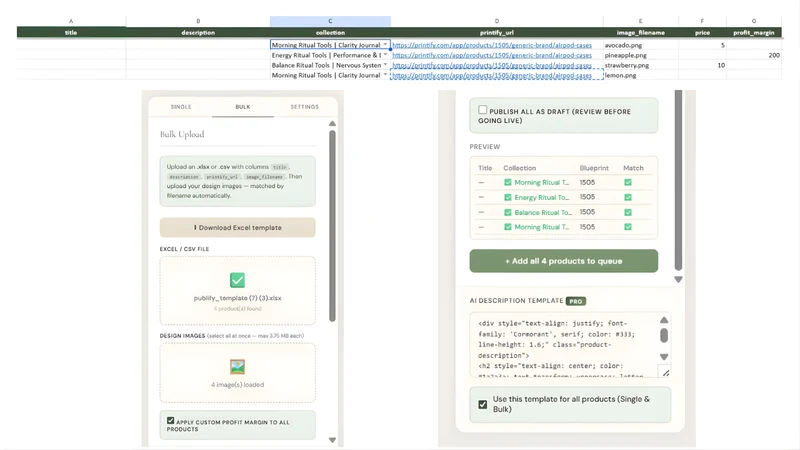
Task: Click the '4 image(s) loaded' dropzone text
Action: pyautogui.click(x=237, y=385)
